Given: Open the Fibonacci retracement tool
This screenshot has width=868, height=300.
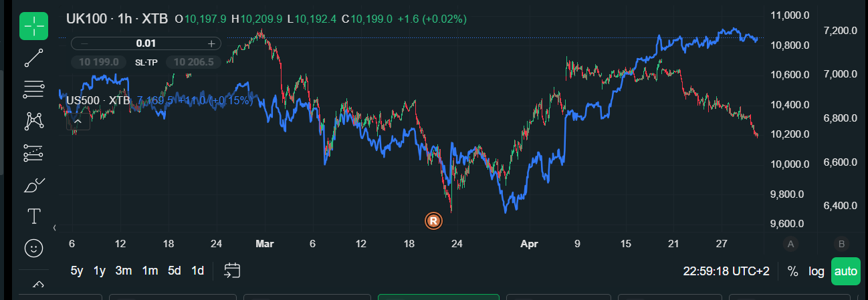Looking at the screenshot, I should pyautogui.click(x=34, y=89).
